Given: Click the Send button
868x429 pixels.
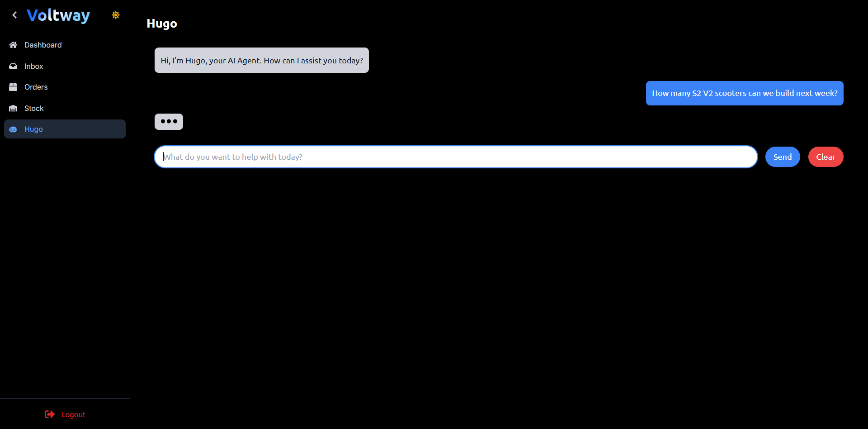Looking at the screenshot, I should coord(782,157).
